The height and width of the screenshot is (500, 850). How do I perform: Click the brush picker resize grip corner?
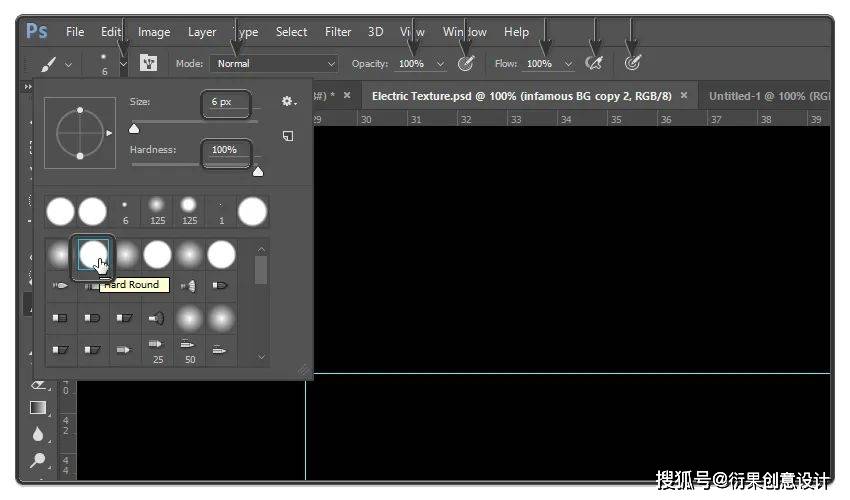coord(304,371)
